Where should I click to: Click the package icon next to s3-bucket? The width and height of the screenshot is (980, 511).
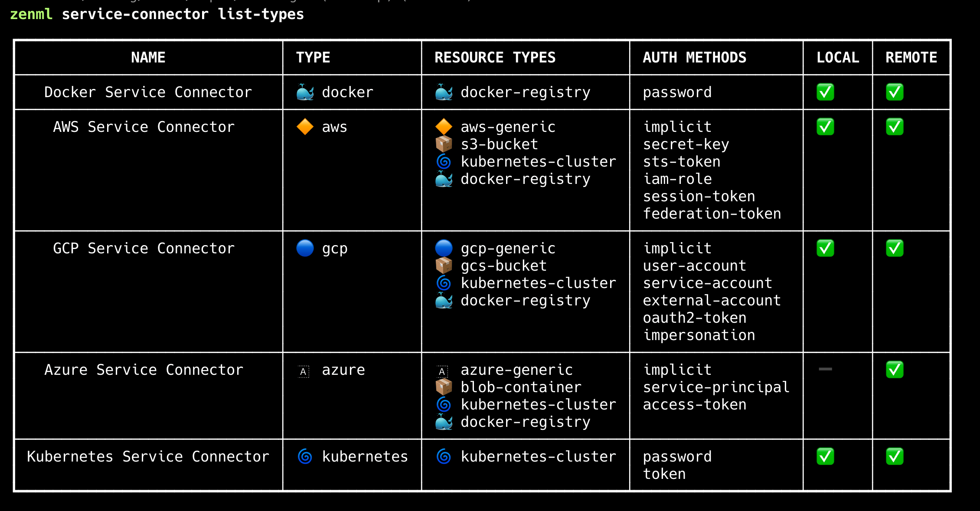point(444,144)
